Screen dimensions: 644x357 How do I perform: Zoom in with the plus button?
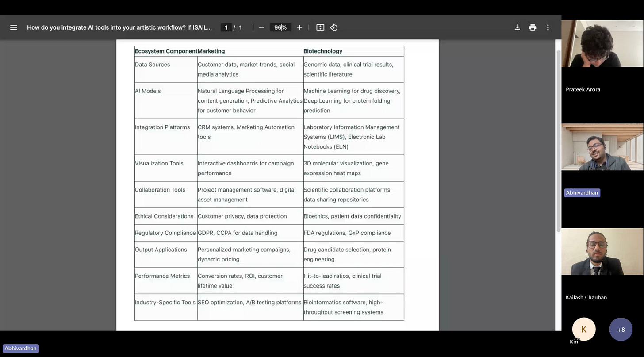coord(299,27)
